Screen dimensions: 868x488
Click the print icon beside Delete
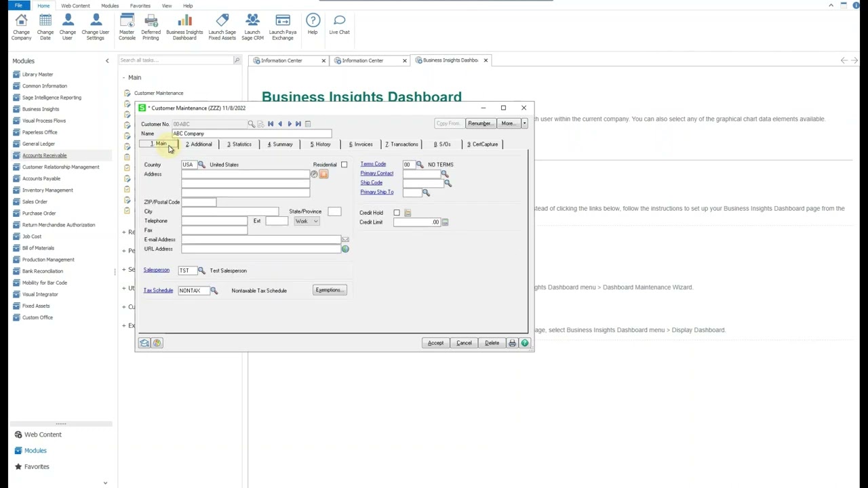tap(512, 343)
